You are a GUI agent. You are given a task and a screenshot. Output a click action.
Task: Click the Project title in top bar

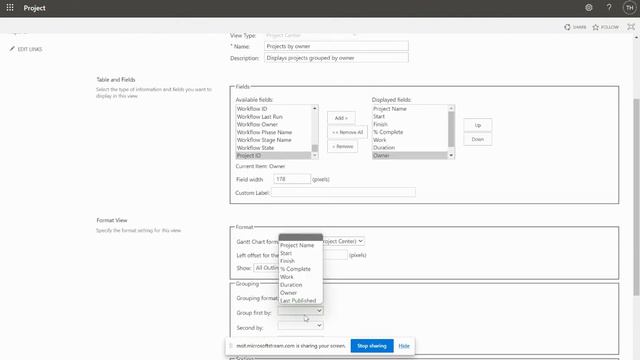tap(34, 8)
